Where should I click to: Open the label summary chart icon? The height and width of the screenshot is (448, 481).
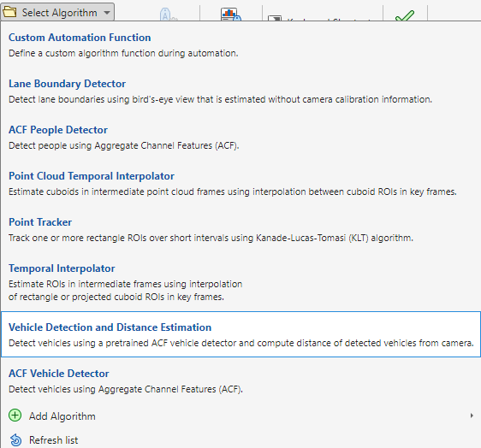point(231,15)
